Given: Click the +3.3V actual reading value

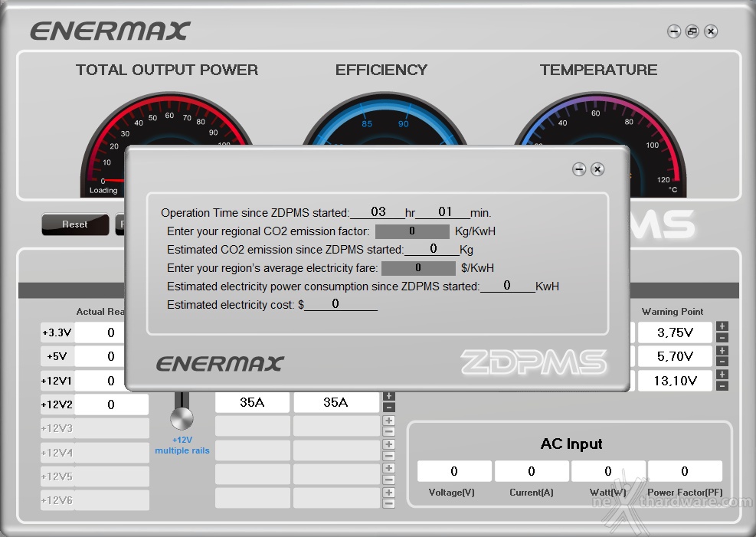Looking at the screenshot, I should [100, 332].
